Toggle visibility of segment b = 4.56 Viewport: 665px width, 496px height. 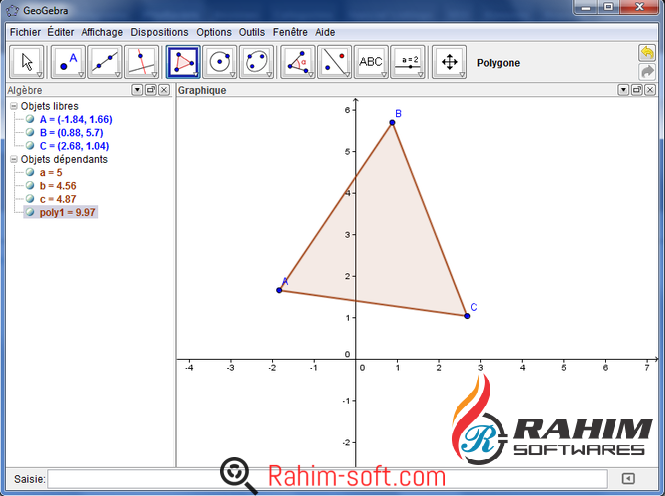click(30, 185)
